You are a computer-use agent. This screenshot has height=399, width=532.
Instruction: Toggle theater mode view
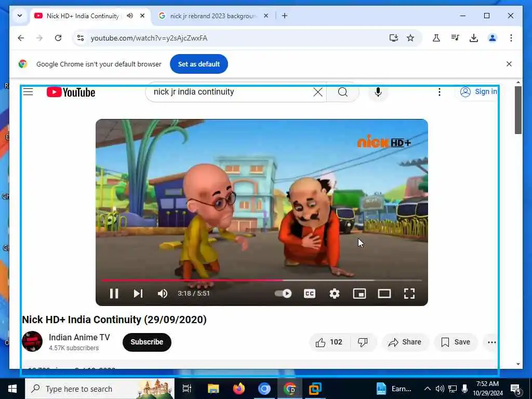384,294
